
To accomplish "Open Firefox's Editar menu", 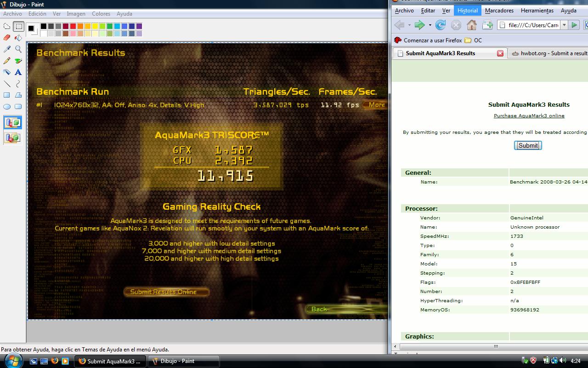I will coord(428,11).
